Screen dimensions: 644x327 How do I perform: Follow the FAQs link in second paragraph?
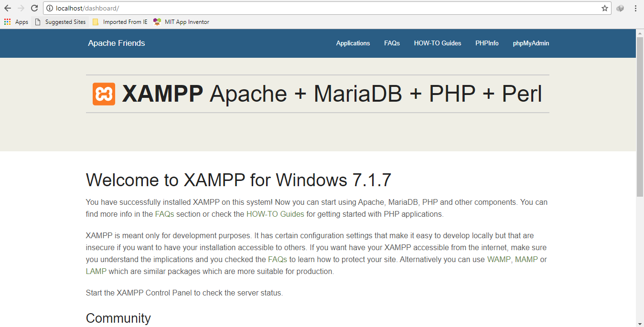[278, 259]
